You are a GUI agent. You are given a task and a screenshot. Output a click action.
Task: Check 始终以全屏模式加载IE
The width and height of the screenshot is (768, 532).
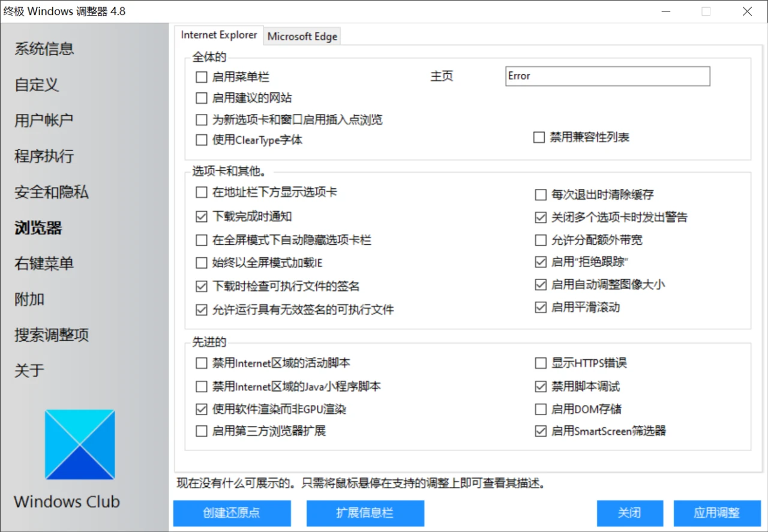pyautogui.click(x=202, y=263)
